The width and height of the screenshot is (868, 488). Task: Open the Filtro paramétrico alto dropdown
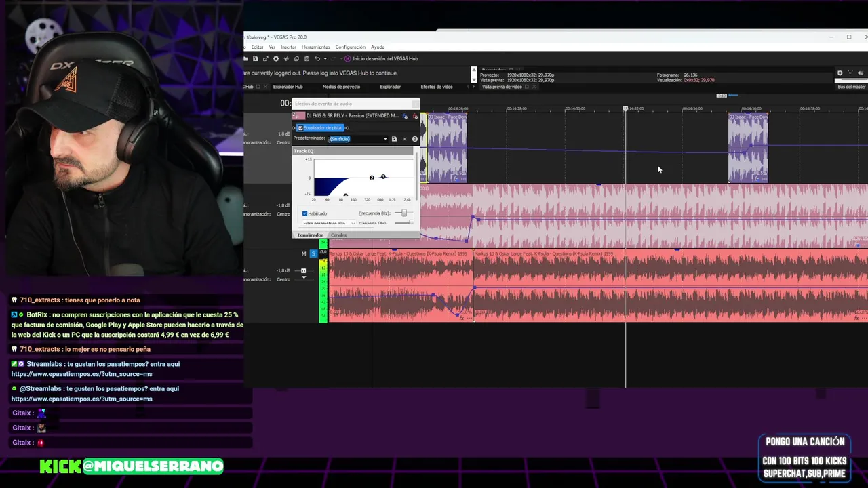click(x=330, y=223)
